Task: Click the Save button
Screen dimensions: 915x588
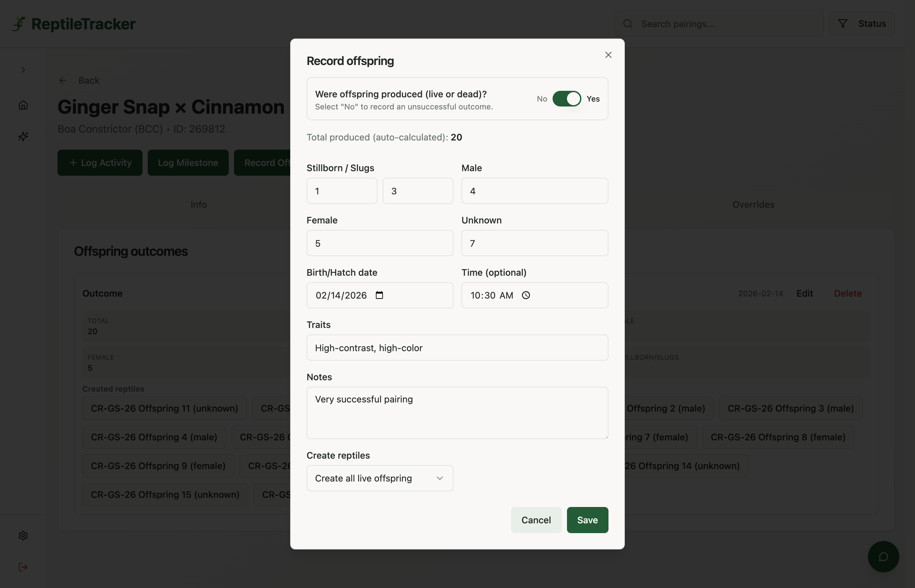Action: (x=587, y=520)
